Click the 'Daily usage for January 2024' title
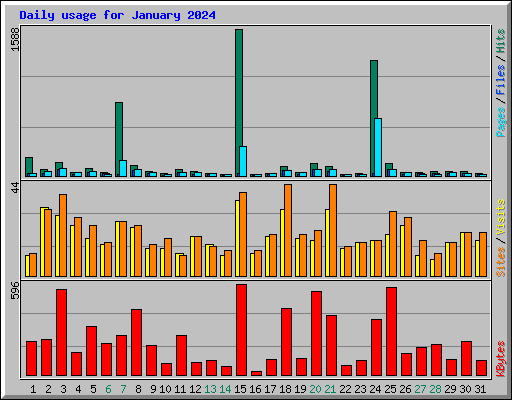Image resolution: width=512 pixels, height=400 pixels. click(117, 15)
